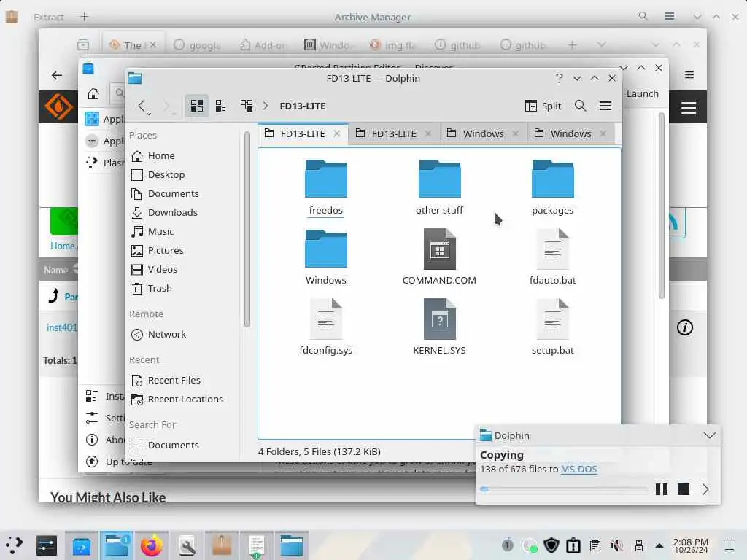Go back in Dolphin navigation history
The width and height of the screenshot is (747, 560).
(142, 106)
